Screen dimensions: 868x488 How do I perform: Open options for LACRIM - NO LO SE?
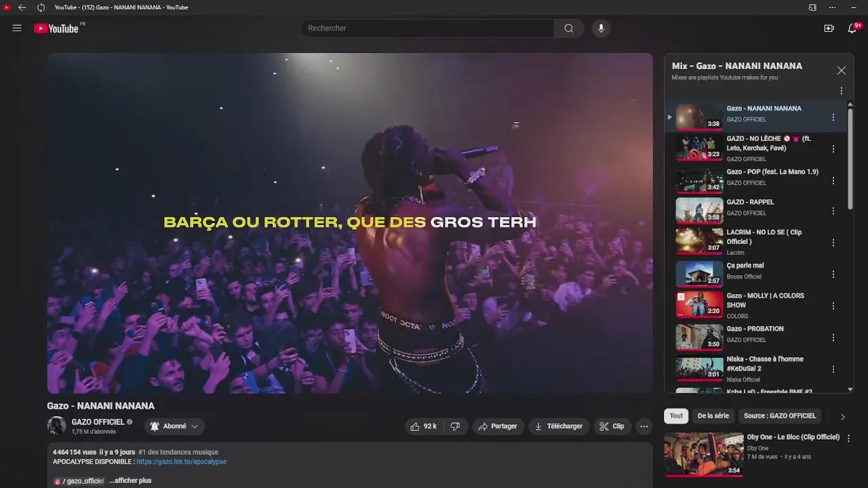coord(833,243)
